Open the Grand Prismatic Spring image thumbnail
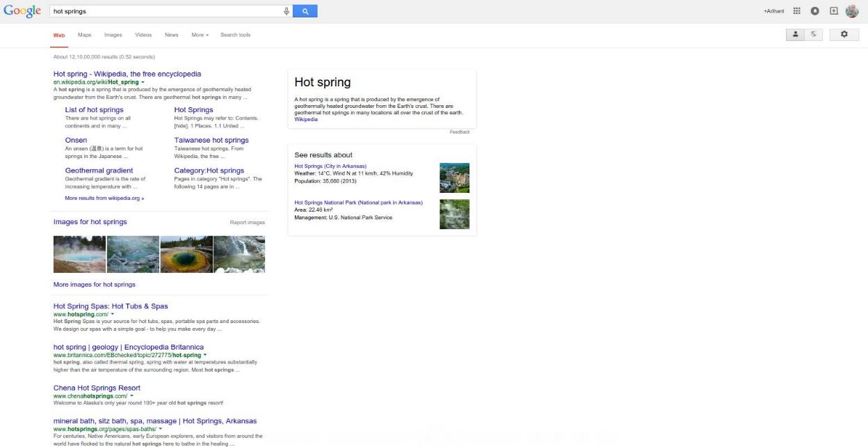 (x=186, y=254)
